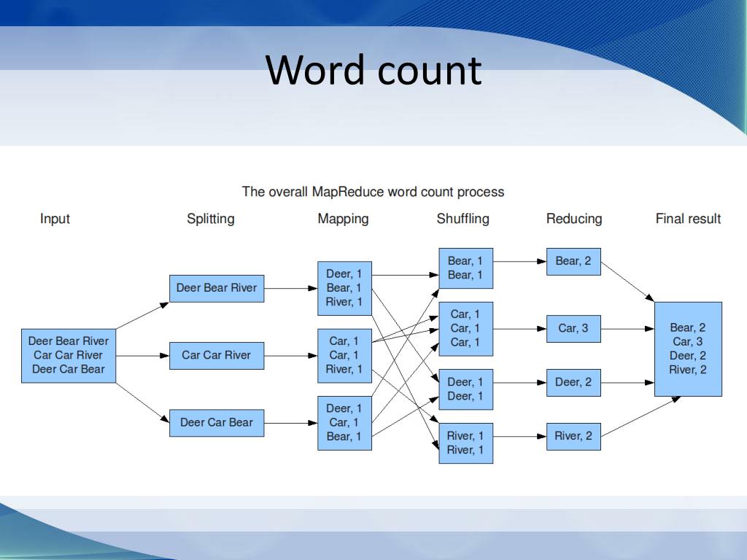Click the 'Deer, 2' reducing box

[x=573, y=382]
